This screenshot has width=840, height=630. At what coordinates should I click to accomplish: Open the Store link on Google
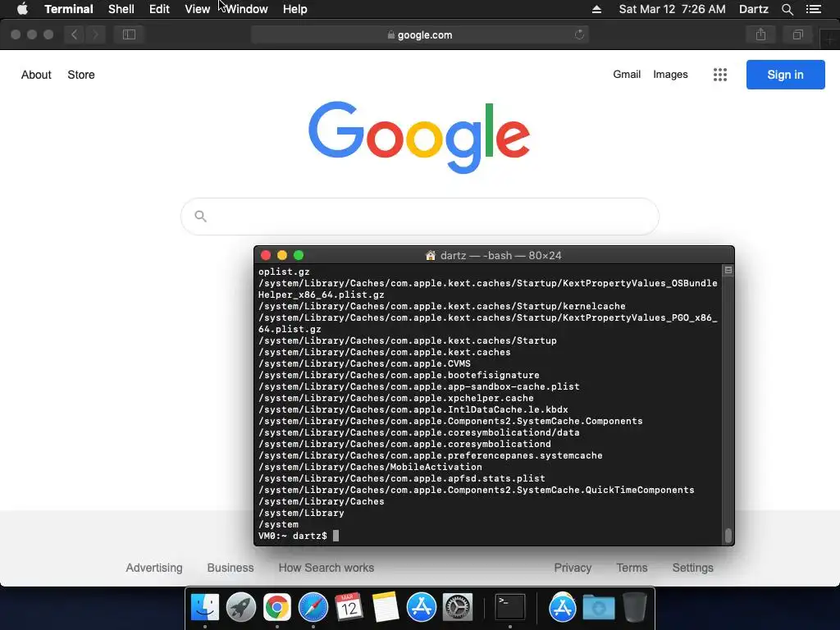click(81, 75)
